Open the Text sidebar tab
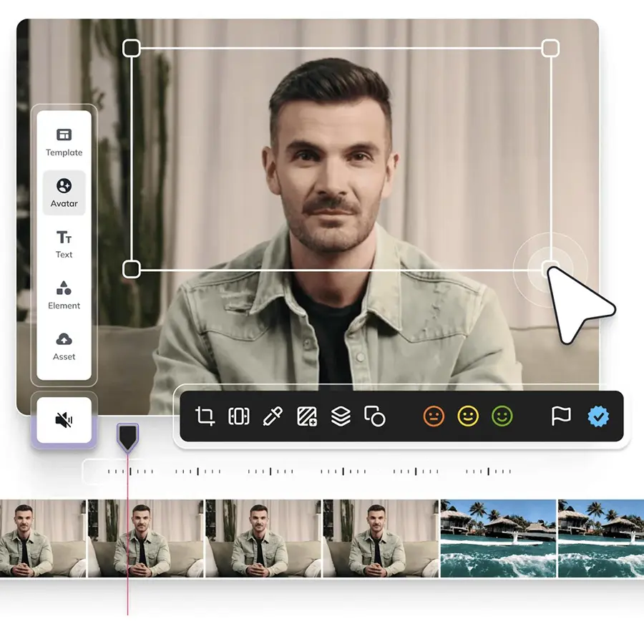Viewport: 644px width, 644px height. coord(64,244)
